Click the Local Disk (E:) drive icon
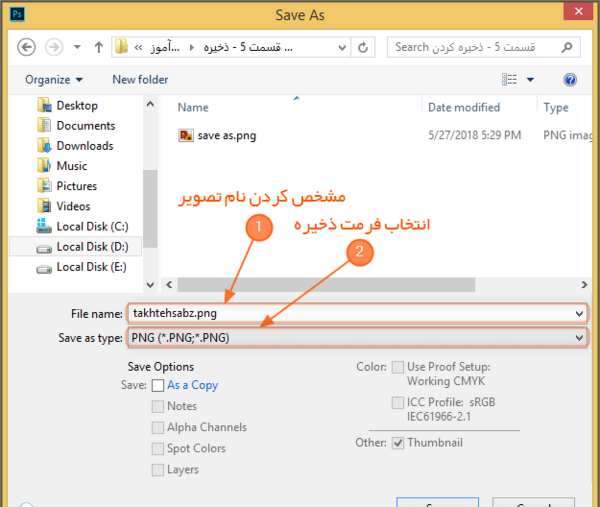 coord(44,269)
